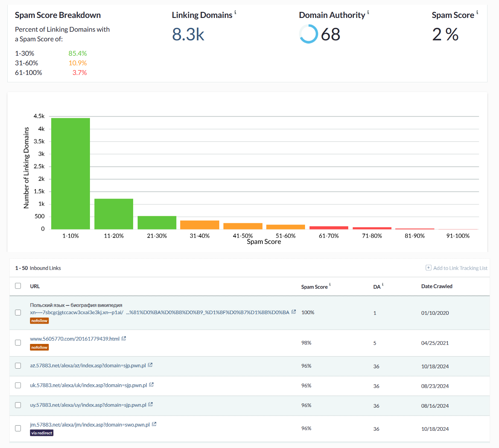This screenshot has height=448, width=499.
Task: Click the Add to Link Tracking List plus icon
Action: [429, 268]
